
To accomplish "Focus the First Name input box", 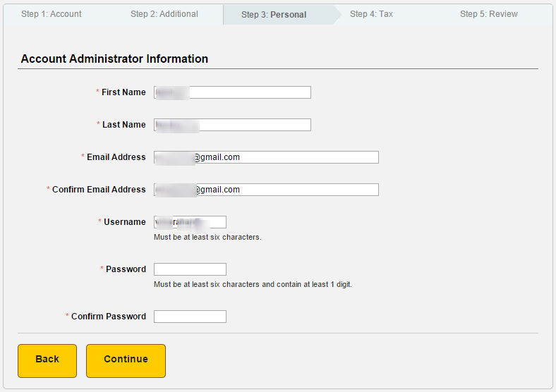I will click(232, 92).
